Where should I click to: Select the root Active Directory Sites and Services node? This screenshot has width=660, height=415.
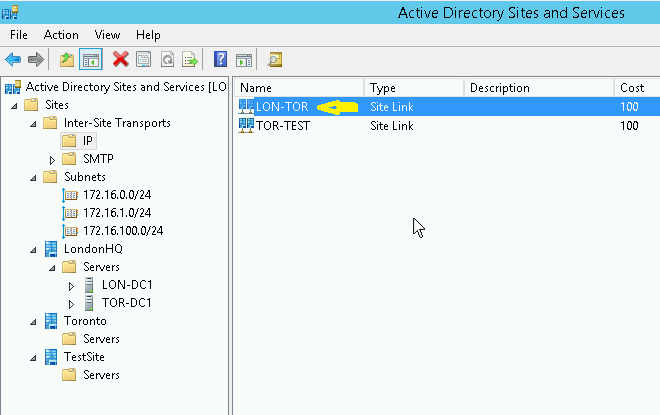[x=126, y=87]
